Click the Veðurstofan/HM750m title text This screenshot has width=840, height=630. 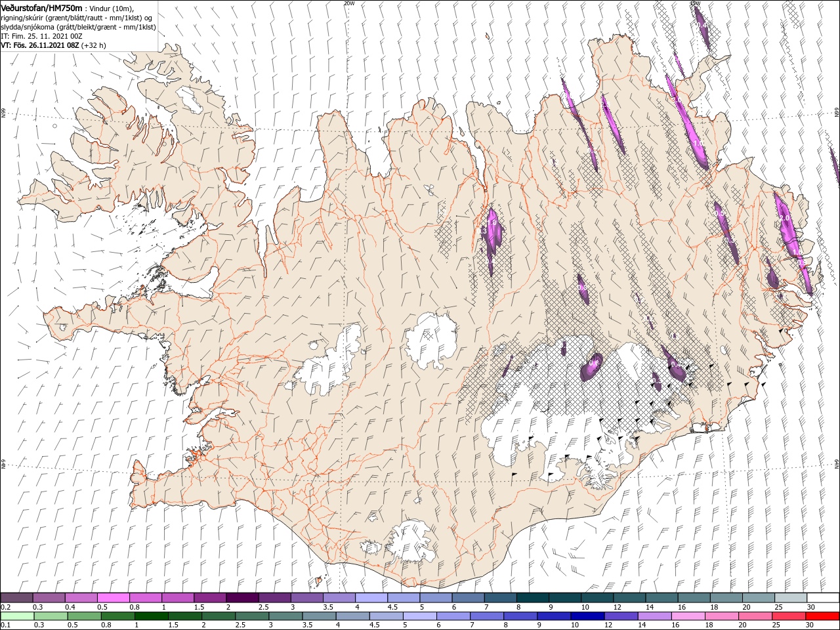tap(41, 7)
